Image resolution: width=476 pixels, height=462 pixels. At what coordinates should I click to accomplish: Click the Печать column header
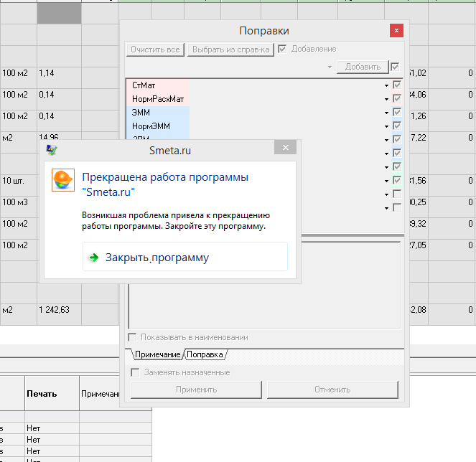coord(52,393)
